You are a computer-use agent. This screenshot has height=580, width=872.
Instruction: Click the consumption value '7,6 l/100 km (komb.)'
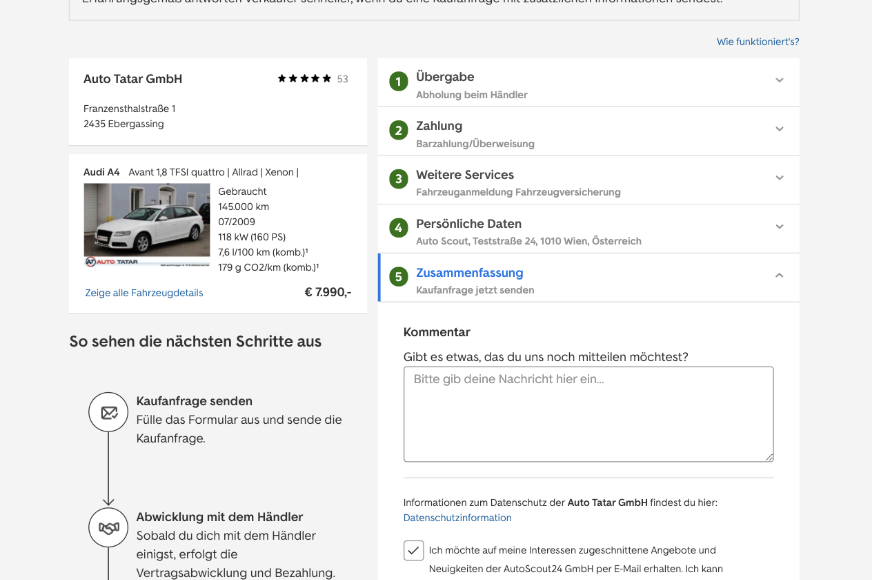coord(263,252)
